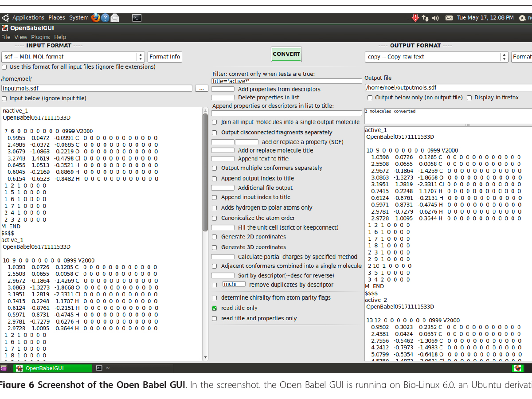Uncheck the 'read title only' option
The image size is (532, 399).
pos(215,308)
